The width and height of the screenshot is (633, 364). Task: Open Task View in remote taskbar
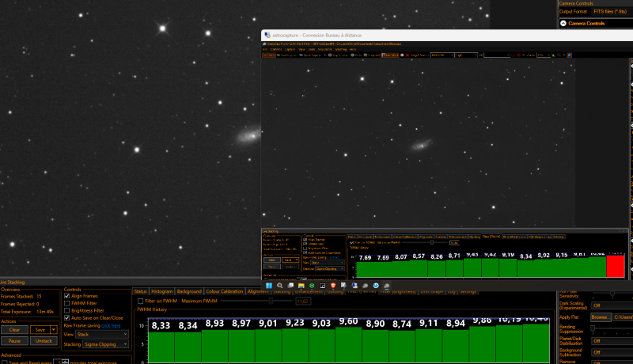pos(290,286)
